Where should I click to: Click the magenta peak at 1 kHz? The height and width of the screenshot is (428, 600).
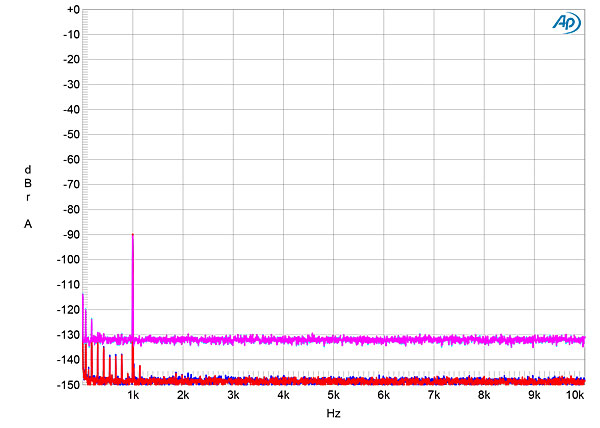click(x=133, y=236)
